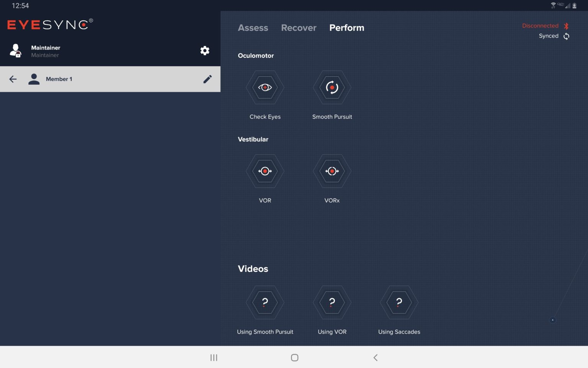Viewport: 588px width, 368px height.
Task: Open Android recent apps button
Action: point(214,358)
